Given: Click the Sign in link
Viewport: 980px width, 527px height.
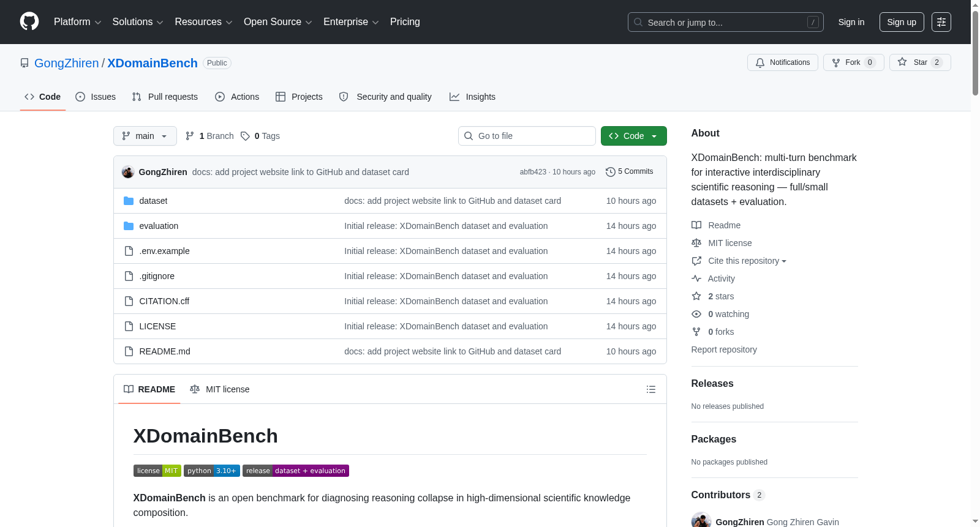Looking at the screenshot, I should click(851, 22).
